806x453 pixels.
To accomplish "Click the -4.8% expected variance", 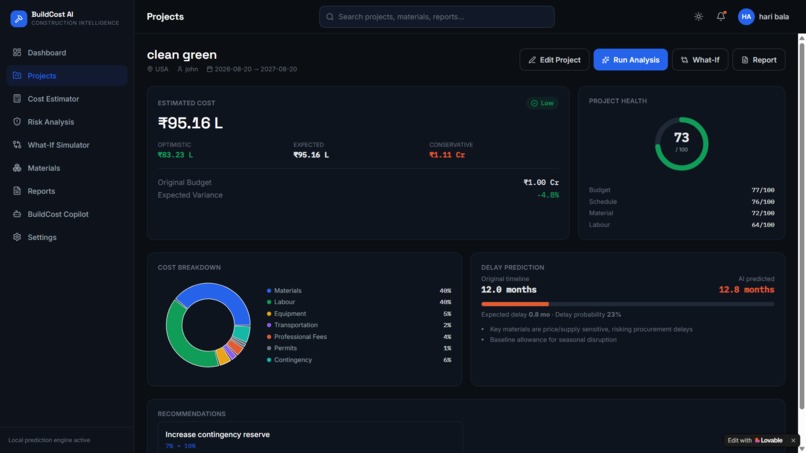I will (x=548, y=195).
